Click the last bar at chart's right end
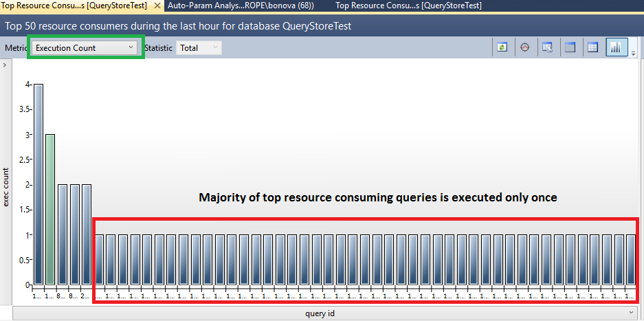644x321 pixels. (630, 260)
